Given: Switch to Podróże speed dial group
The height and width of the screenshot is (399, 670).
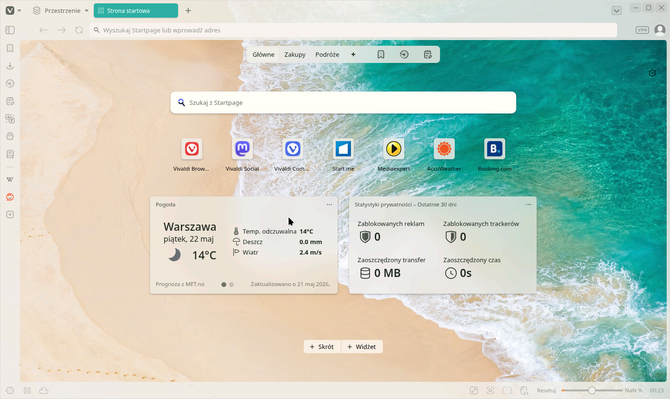Looking at the screenshot, I should pos(327,55).
